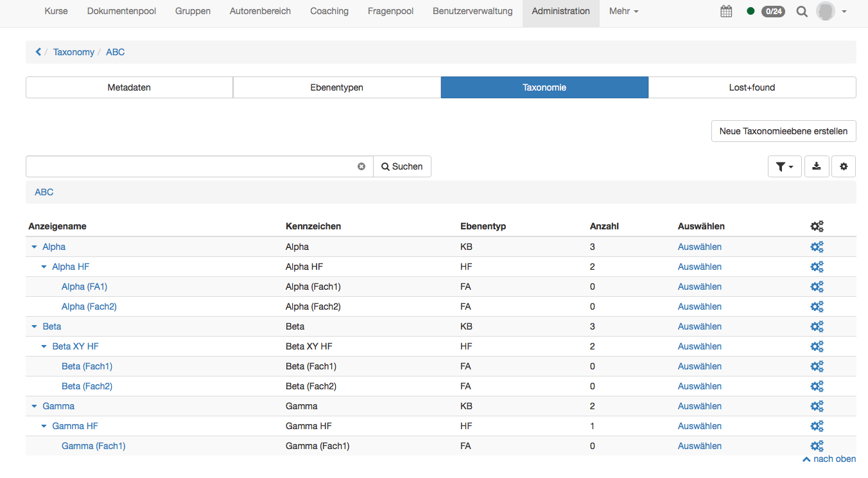Open the actions cog for the Alpha row

[x=817, y=247]
